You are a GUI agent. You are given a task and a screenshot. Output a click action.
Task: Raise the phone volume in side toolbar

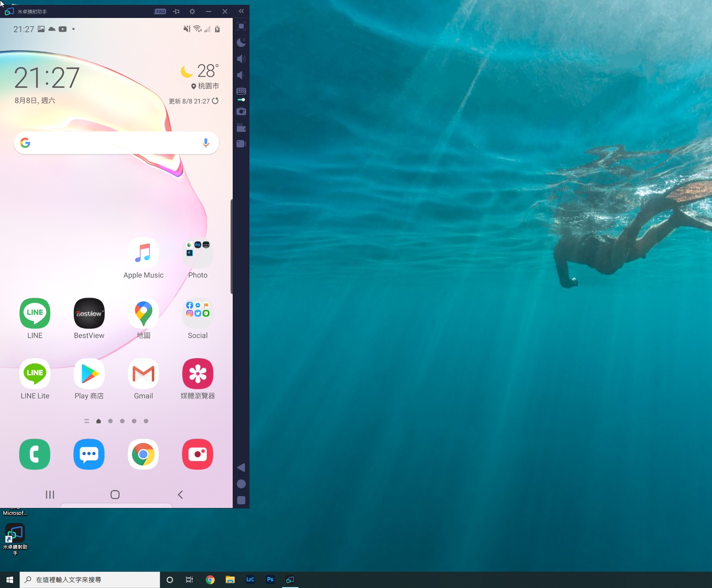pos(241,59)
